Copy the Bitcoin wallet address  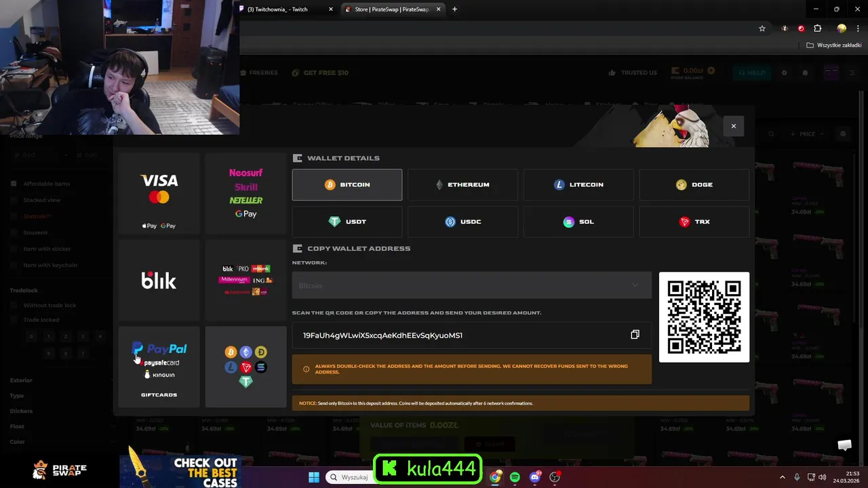pyautogui.click(x=635, y=335)
